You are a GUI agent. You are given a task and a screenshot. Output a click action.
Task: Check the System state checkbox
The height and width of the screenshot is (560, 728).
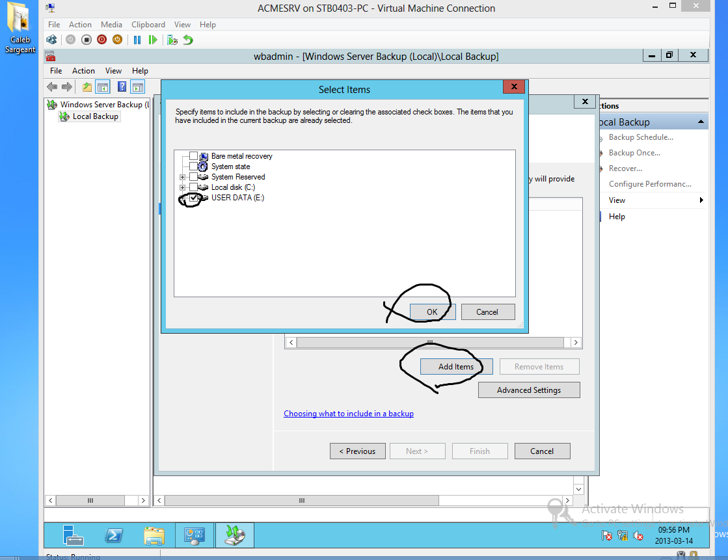coord(194,167)
